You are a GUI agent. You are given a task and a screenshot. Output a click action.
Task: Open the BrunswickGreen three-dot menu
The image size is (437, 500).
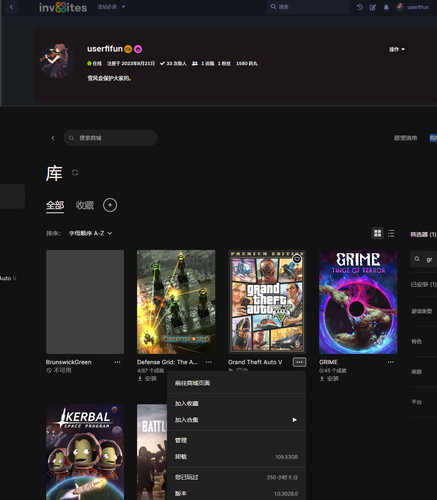pyautogui.click(x=117, y=362)
